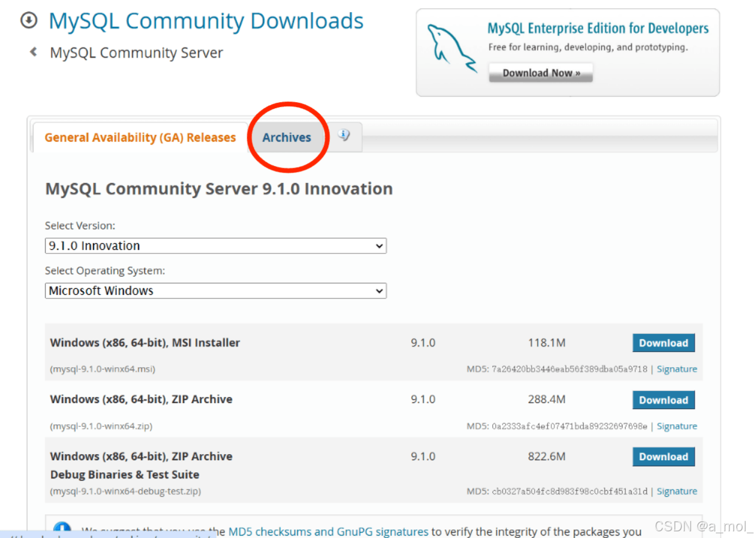Click the Select Operating System label
Screen dimensions: 756x538
coord(105,271)
